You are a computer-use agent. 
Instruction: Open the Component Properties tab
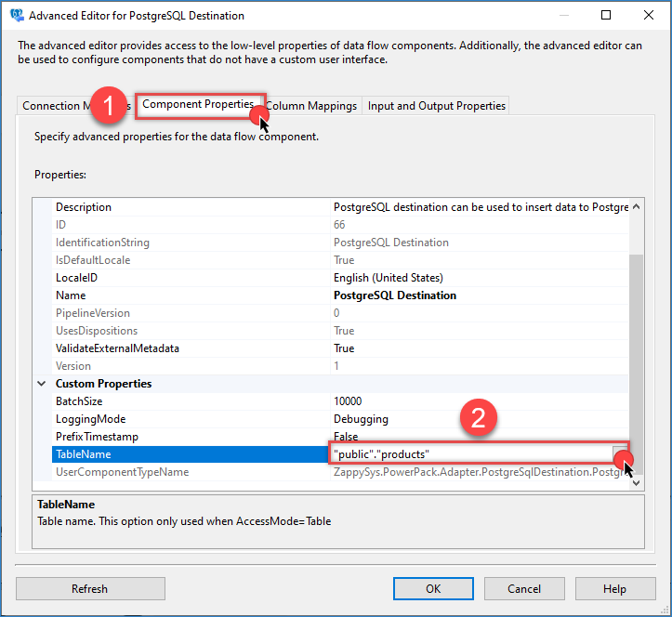[x=197, y=105]
